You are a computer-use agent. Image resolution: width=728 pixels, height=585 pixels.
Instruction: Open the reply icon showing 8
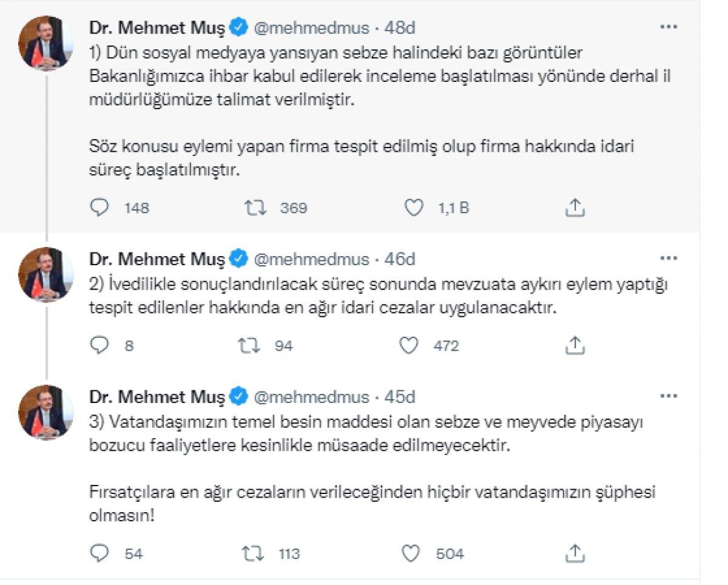[x=99, y=346]
